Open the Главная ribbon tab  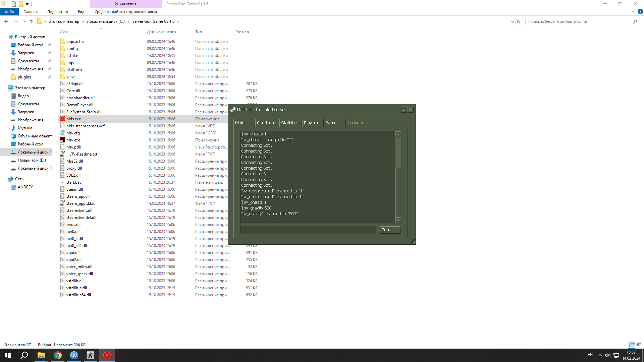(x=31, y=12)
